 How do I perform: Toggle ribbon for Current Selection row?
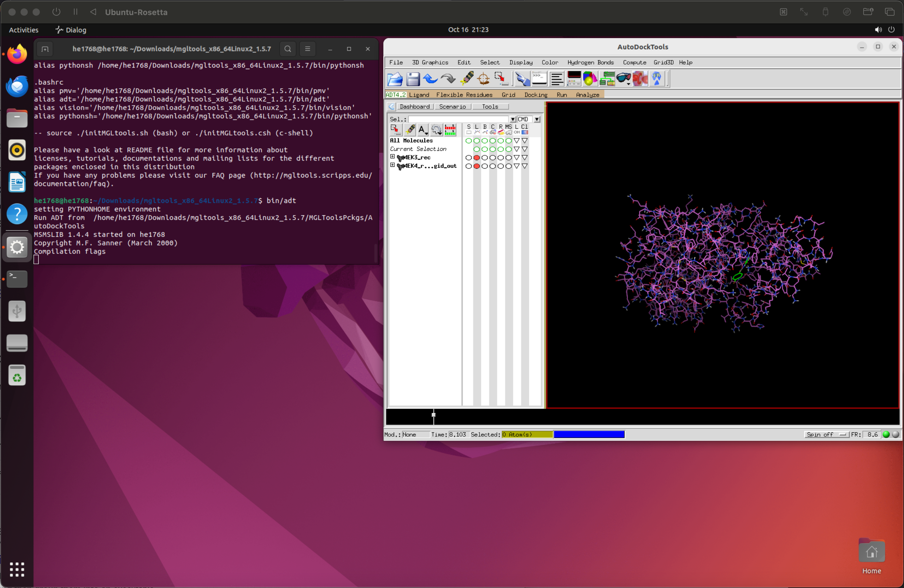click(x=501, y=149)
